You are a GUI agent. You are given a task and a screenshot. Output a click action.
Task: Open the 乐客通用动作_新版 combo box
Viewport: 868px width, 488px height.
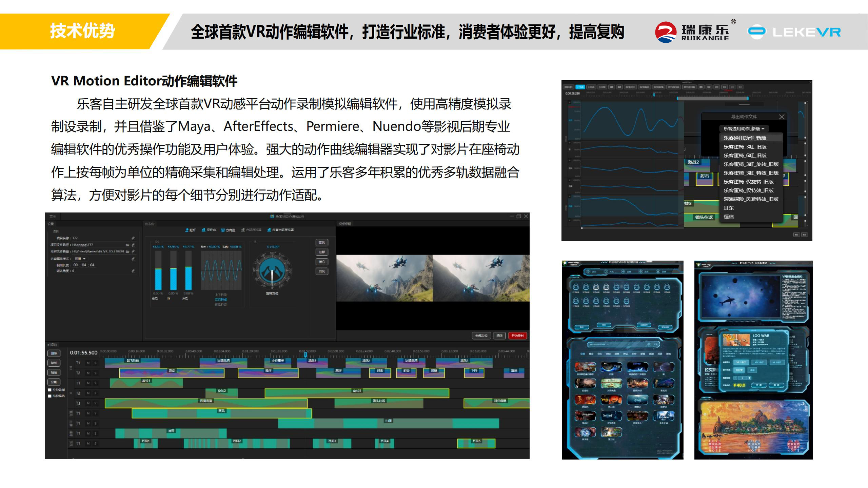click(x=744, y=129)
